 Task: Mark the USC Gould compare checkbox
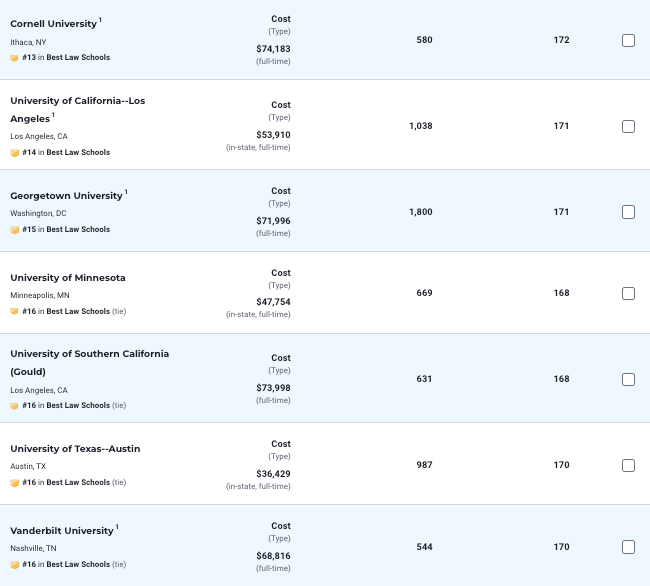(x=628, y=379)
